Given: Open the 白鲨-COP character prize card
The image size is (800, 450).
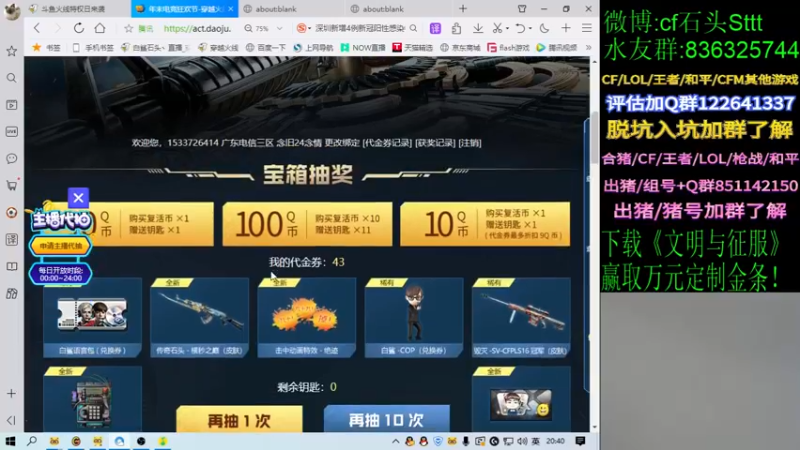Looking at the screenshot, I should tap(414, 317).
